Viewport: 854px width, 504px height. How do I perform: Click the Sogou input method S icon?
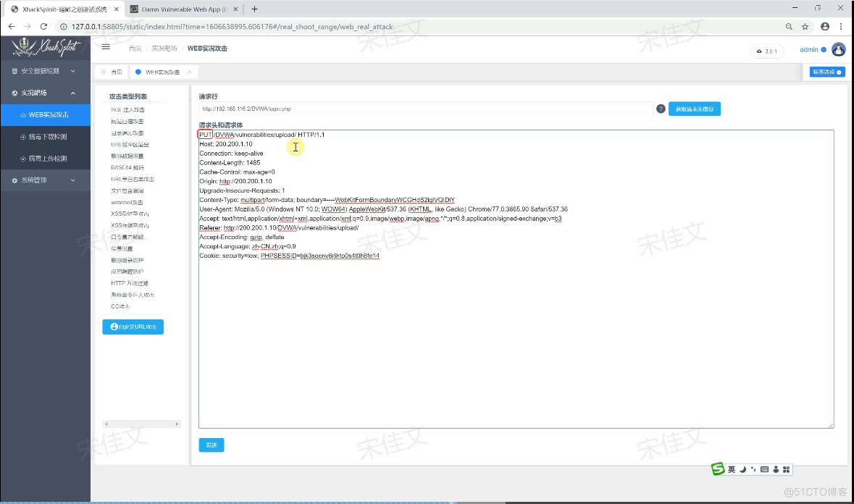(x=718, y=469)
